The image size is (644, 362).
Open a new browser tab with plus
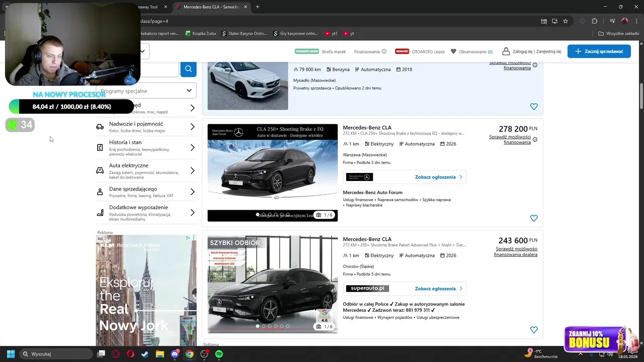[258, 7]
